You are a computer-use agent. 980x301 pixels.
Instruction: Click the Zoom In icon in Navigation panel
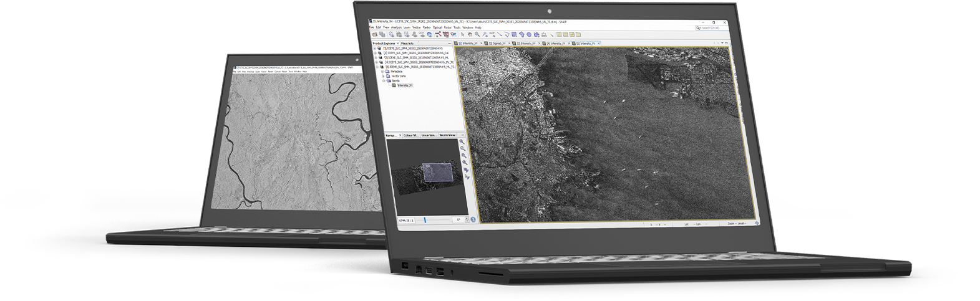(x=462, y=141)
